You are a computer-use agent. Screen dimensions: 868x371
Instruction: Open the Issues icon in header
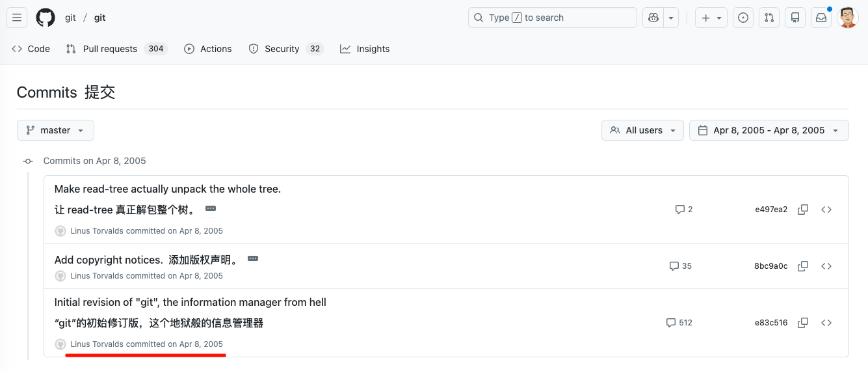point(743,18)
